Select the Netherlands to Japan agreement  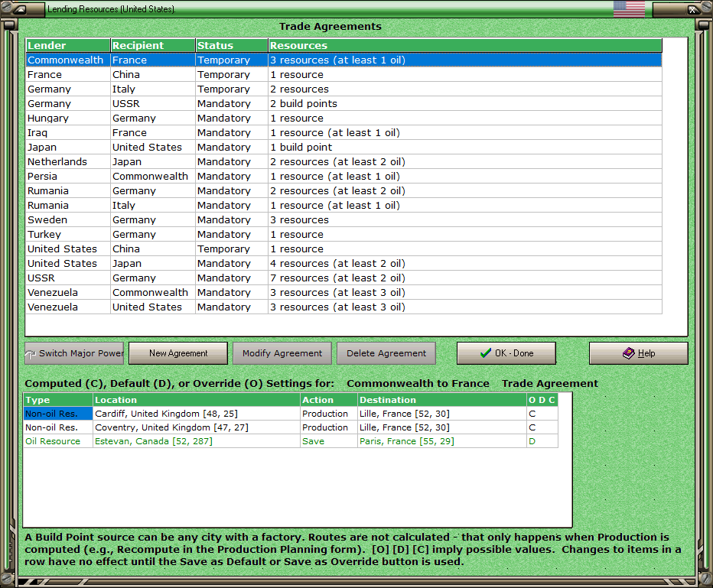point(343,162)
